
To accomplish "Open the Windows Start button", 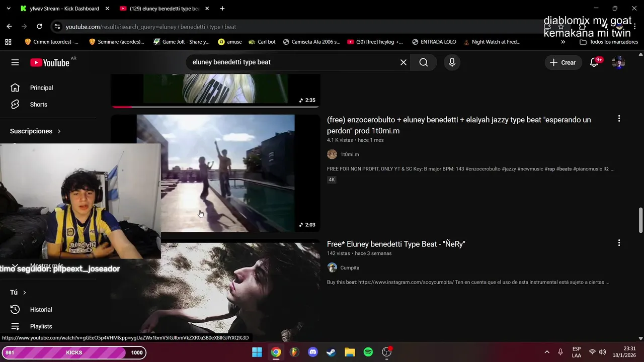I will [257, 352].
